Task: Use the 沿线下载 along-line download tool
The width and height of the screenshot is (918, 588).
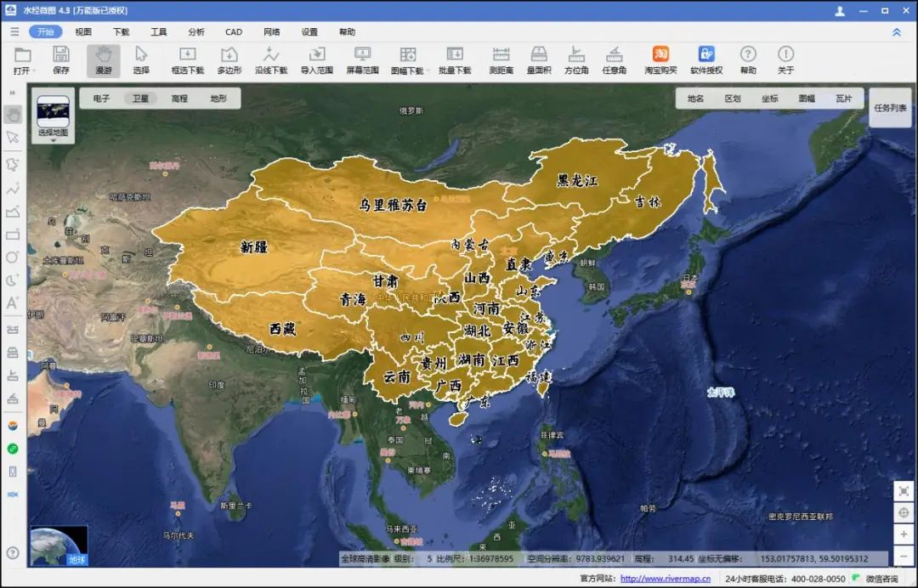Action: (271, 61)
